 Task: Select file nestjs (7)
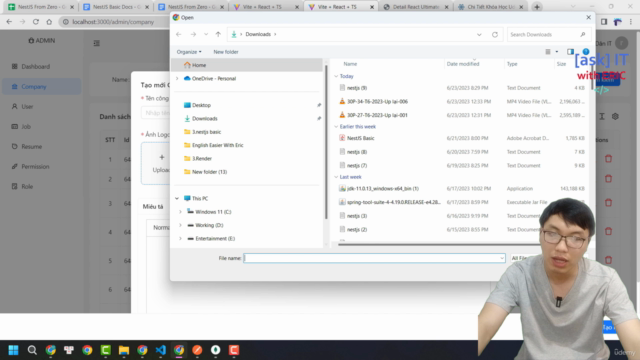pos(353,165)
